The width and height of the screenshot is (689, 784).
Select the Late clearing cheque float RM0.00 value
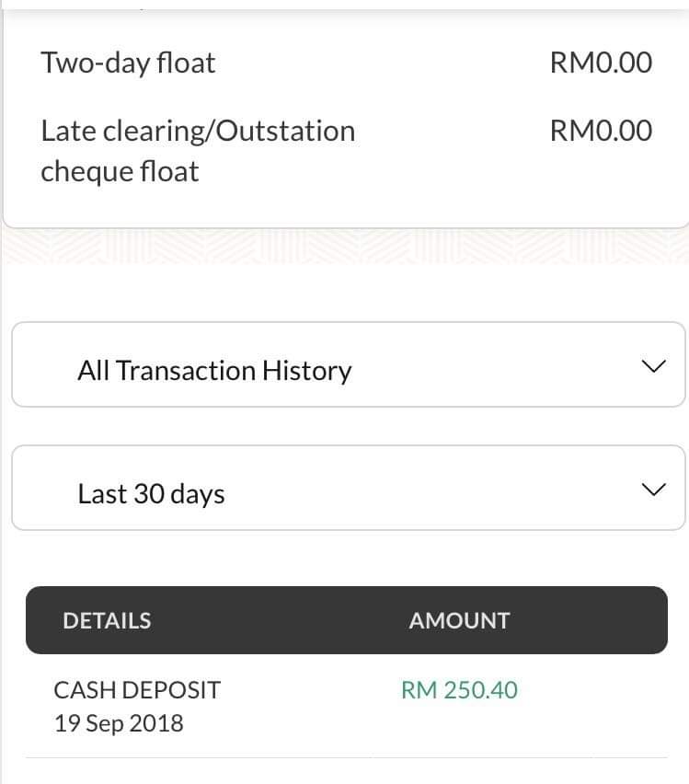tap(601, 131)
